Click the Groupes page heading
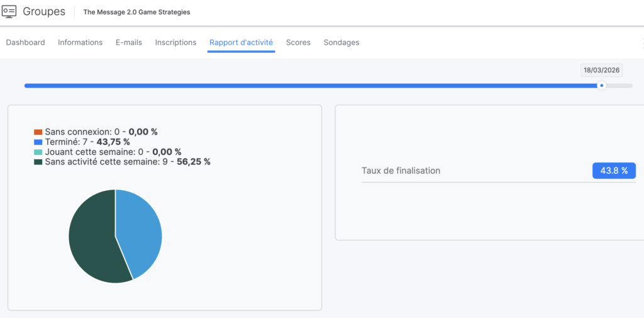This screenshot has width=644, height=318. pos(44,12)
